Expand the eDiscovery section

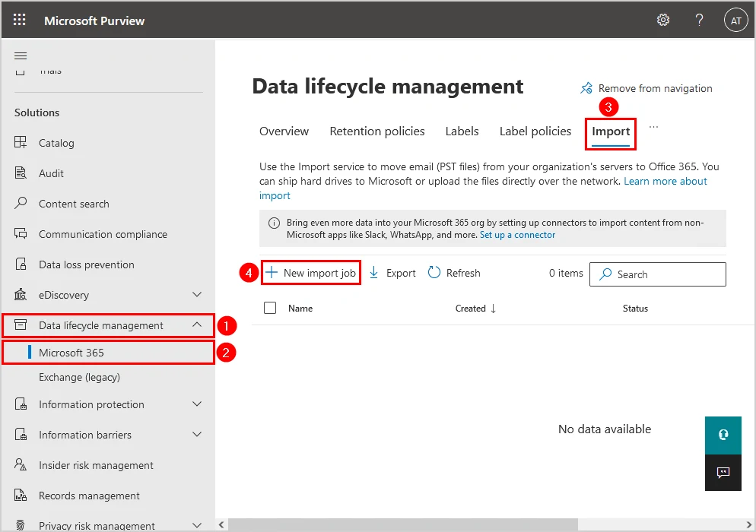coord(198,294)
